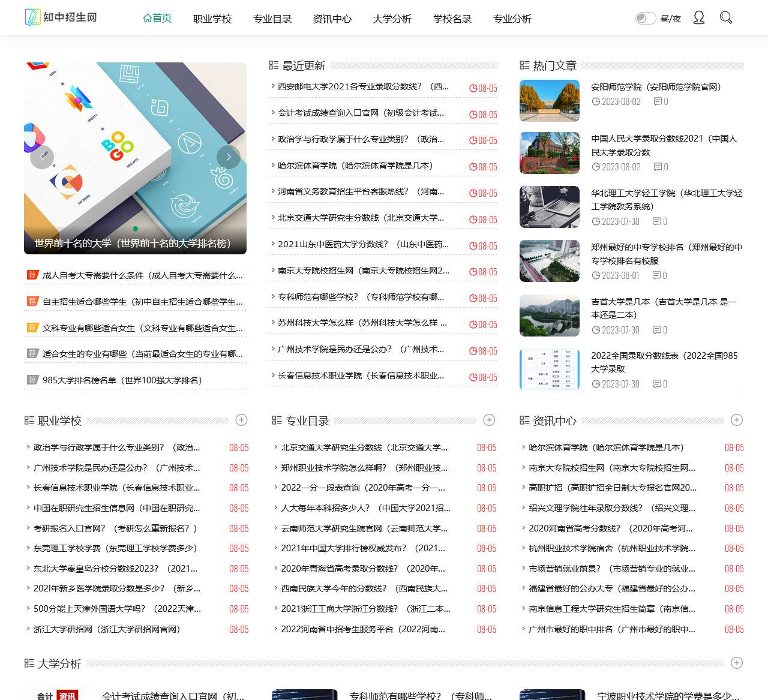This screenshot has height=700, width=768.
Task: Open 苏州科技大学怎么样 link
Action: coord(362,323)
